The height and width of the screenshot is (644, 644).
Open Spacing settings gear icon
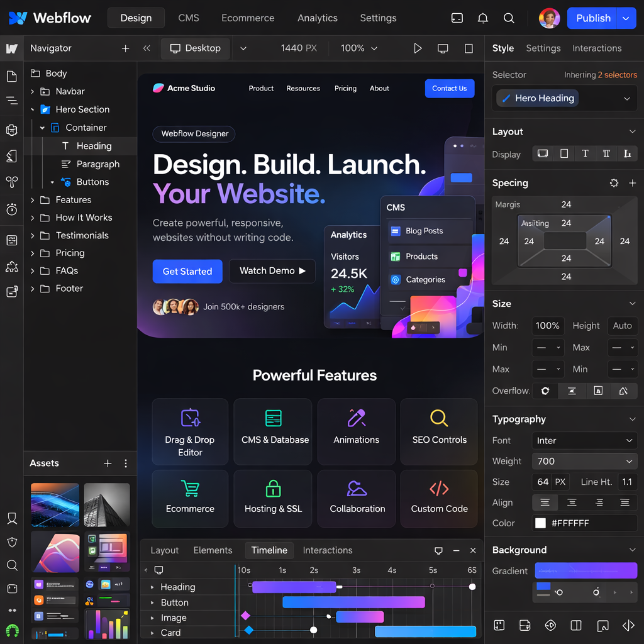click(614, 183)
